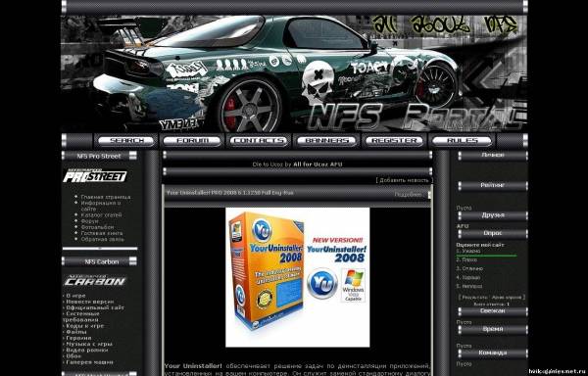This screenshot has width=588, height=376.
Task: Open the FORUM navigation button
Action: (192, 141)
